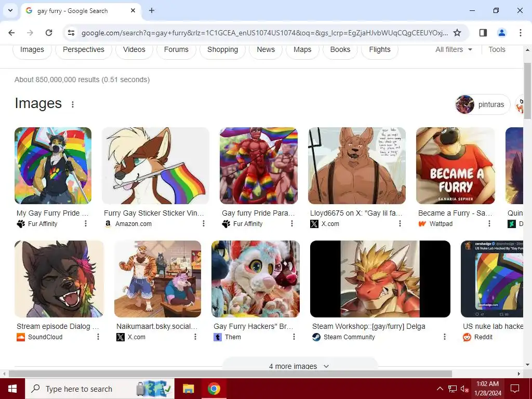The height and width of the screenshot is (399, 532).
Task: Expand the All filters dropdown
Action: pyautogui.click(x=454, y=49)
